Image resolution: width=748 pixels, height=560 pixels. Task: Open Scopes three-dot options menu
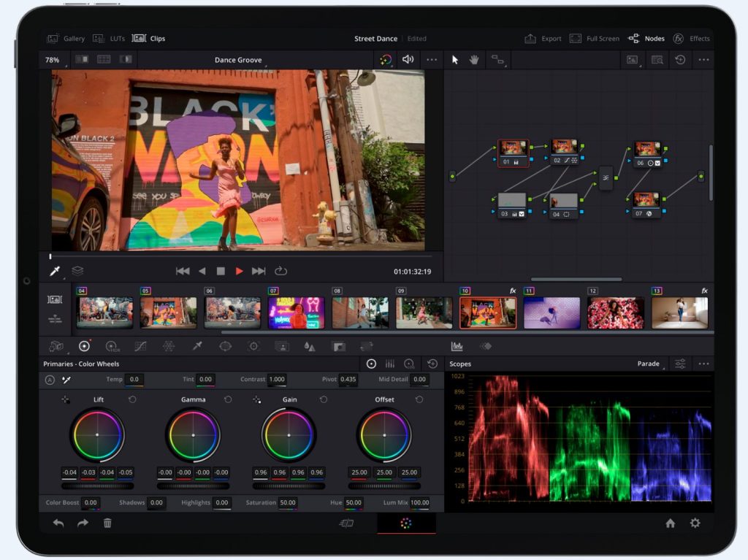pyautogui.click(x=703, y=364)
